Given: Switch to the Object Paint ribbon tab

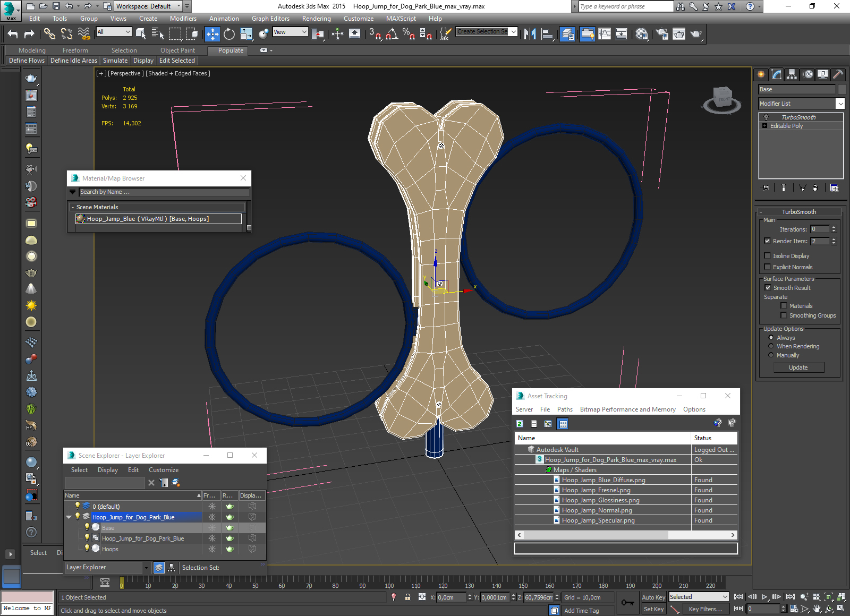Looking at the screenshot, I should coord(177,50).
